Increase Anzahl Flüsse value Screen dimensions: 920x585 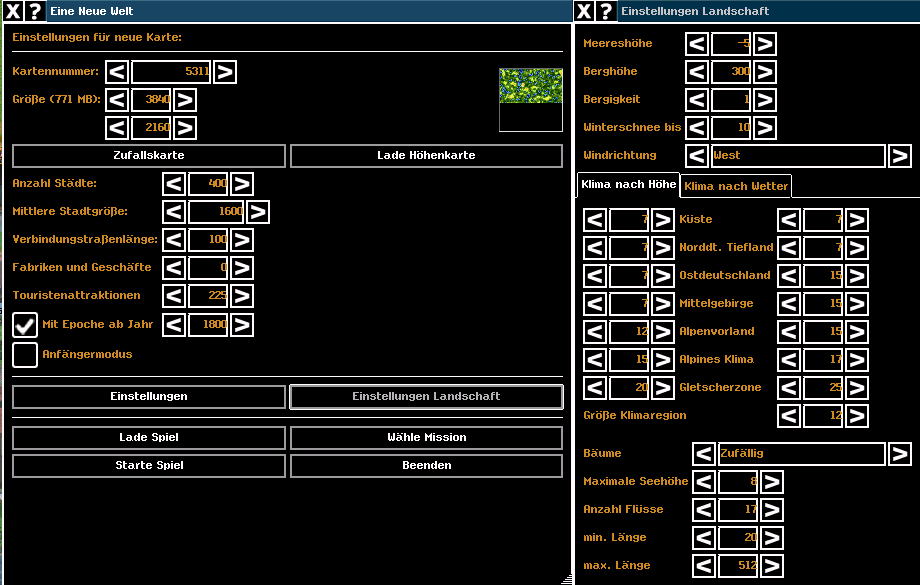click(x=771, y=510)
